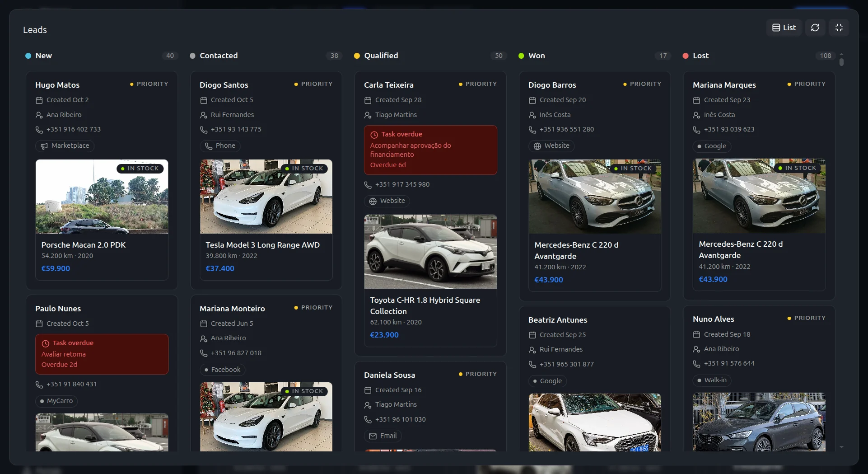868x474 pixels.
Task: Click the overdue clock icon on Carla Teixeira's task
Action: [374, 135]
